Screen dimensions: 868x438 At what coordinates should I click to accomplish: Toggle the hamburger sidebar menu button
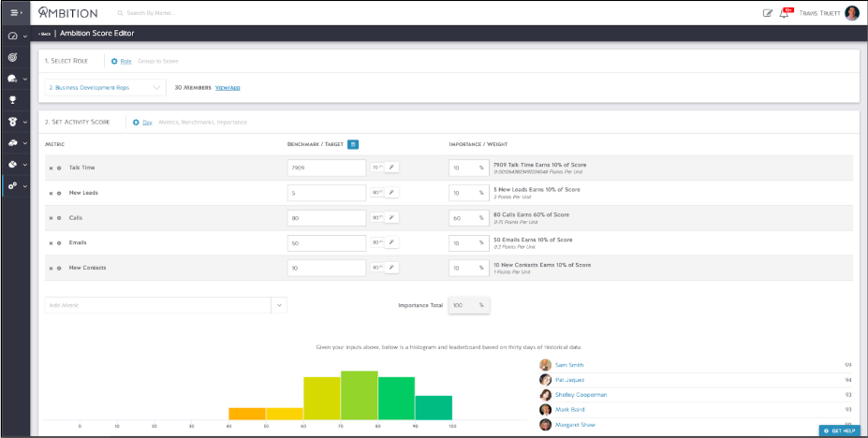point(16,12)
